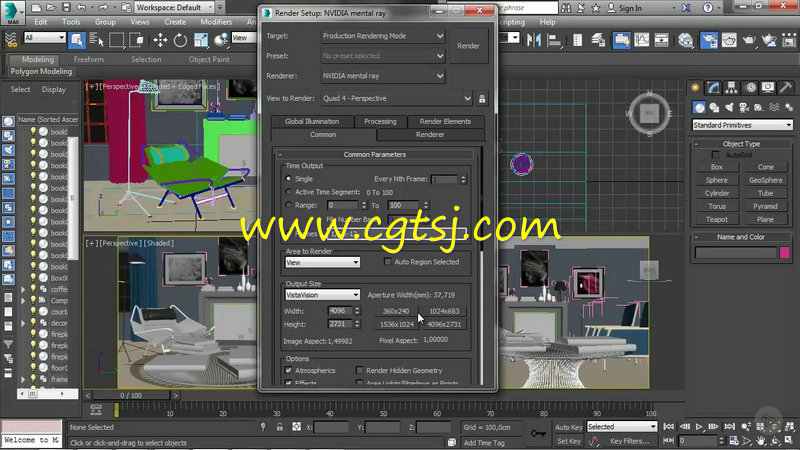The width and height of the screenshot is (800, 450).
Task: Enable Auto Region Selected checkbox
Action: (387, 262)
